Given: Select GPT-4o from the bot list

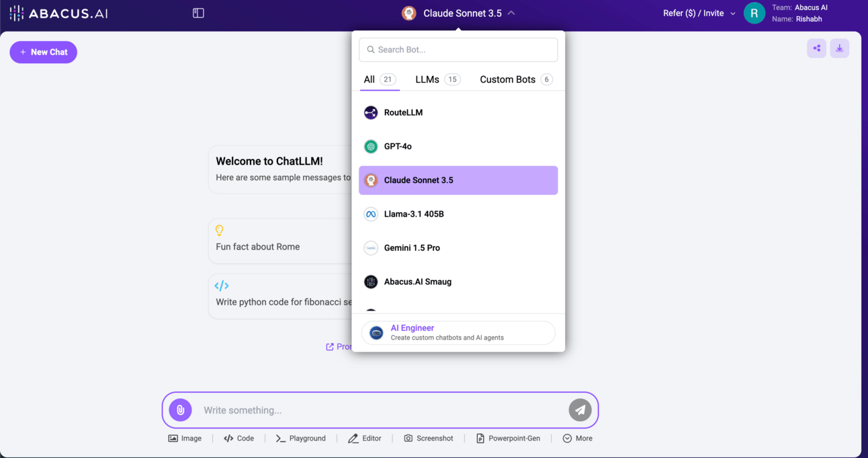Looking at the screenshot, I should click(458, 146).
